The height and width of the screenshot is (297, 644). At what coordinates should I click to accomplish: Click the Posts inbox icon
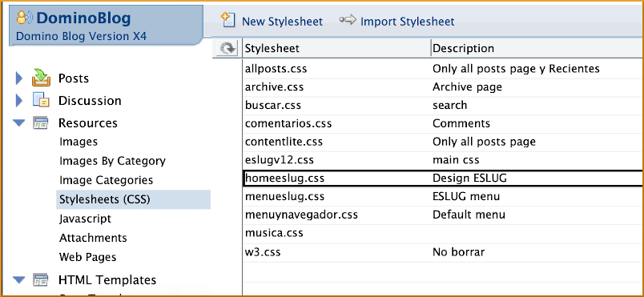[41, 78]
